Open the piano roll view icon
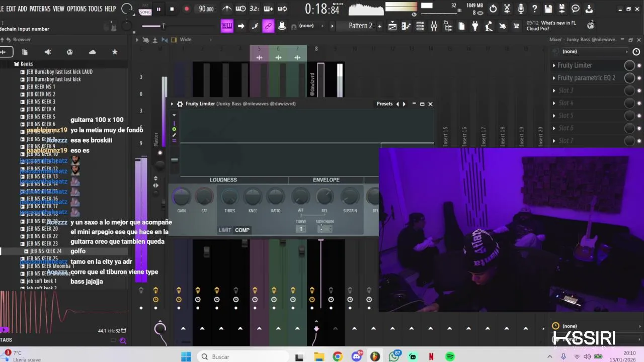Screen dimensions: 644x362 point(406,26)
